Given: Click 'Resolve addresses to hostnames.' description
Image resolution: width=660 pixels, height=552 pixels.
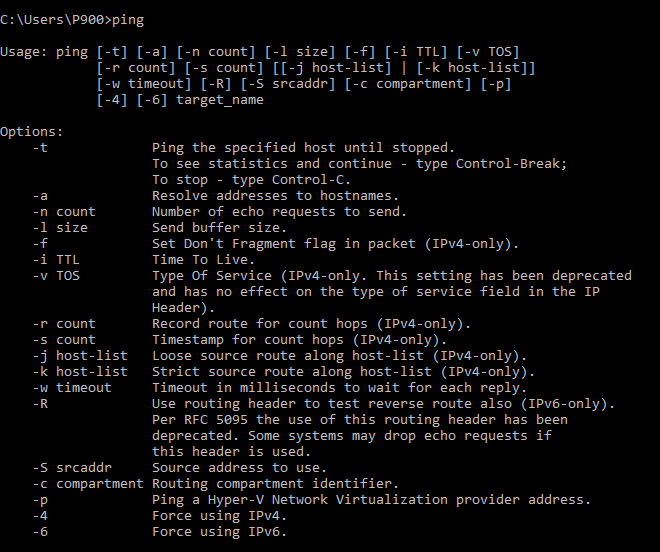Looking at the screenshot, I should (275, 196).
